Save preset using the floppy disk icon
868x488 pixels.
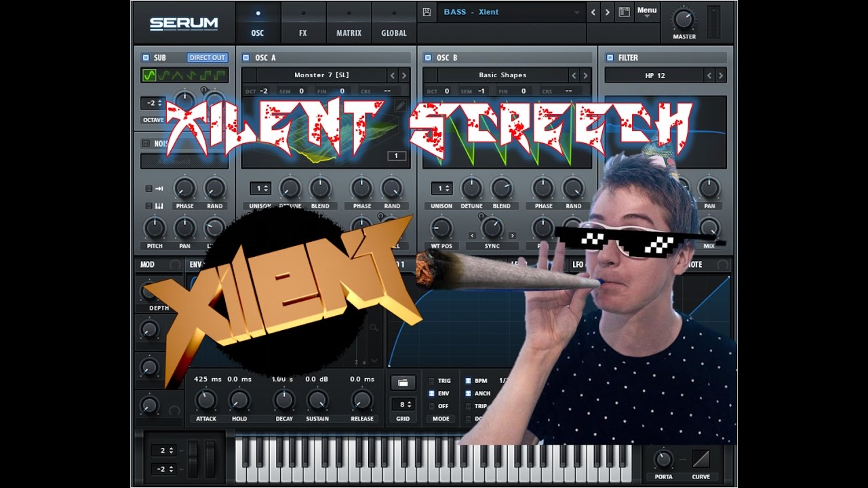(x=427, y=12)
